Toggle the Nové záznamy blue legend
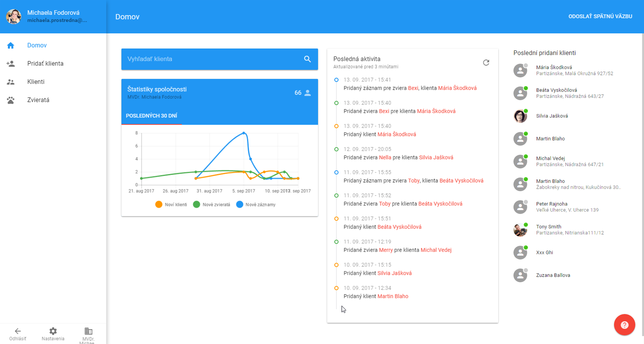 [256, 204]
